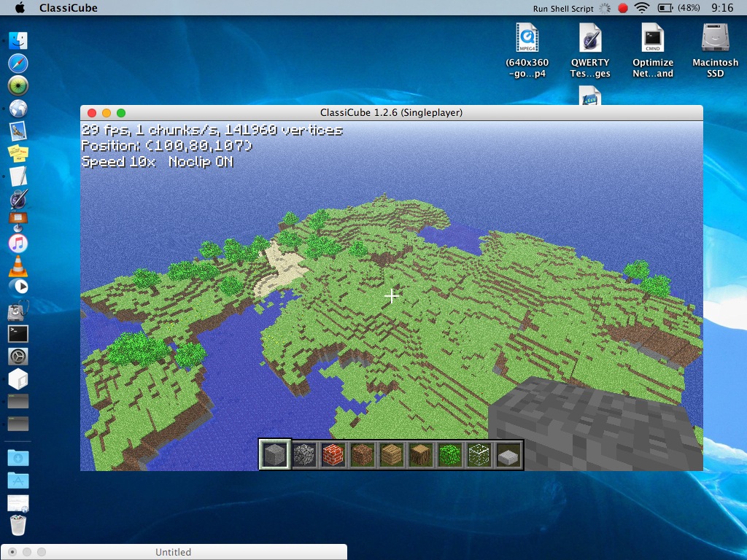The height and width of the screenshot is (560, 747).
Task: Open Terminal from the dock
Action: pos(18,334)
